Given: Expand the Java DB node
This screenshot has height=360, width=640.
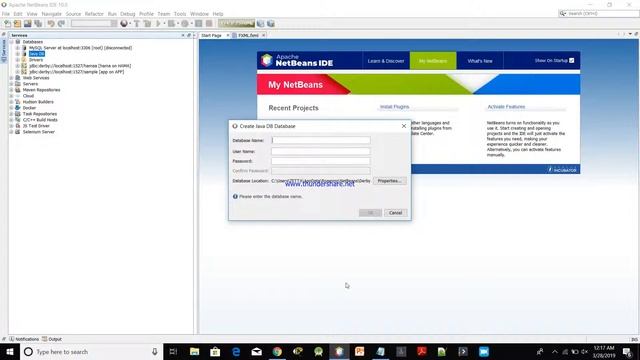Looking at the screenshot, I should pyautogui.click(x=18, y=54).
